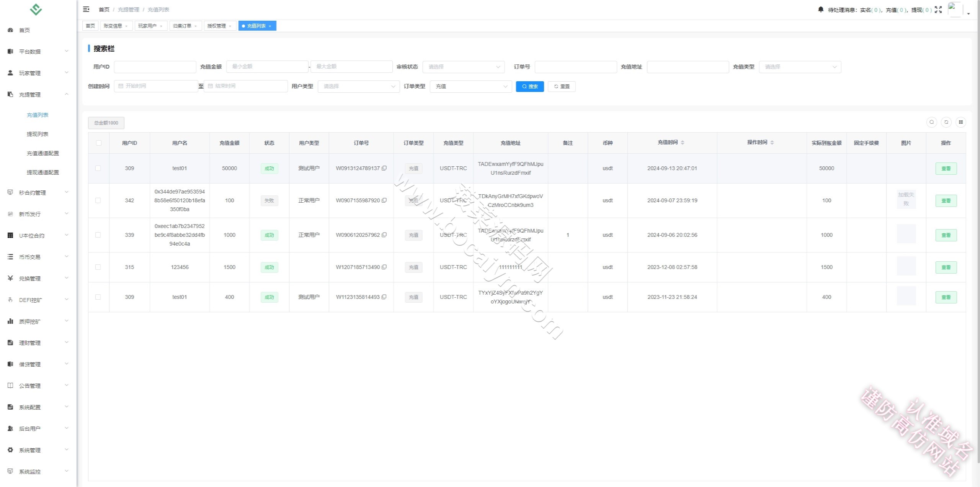Sort by 操作时间 column arrows
This screenshot has height=487, width=980.
tap(772, 143)
